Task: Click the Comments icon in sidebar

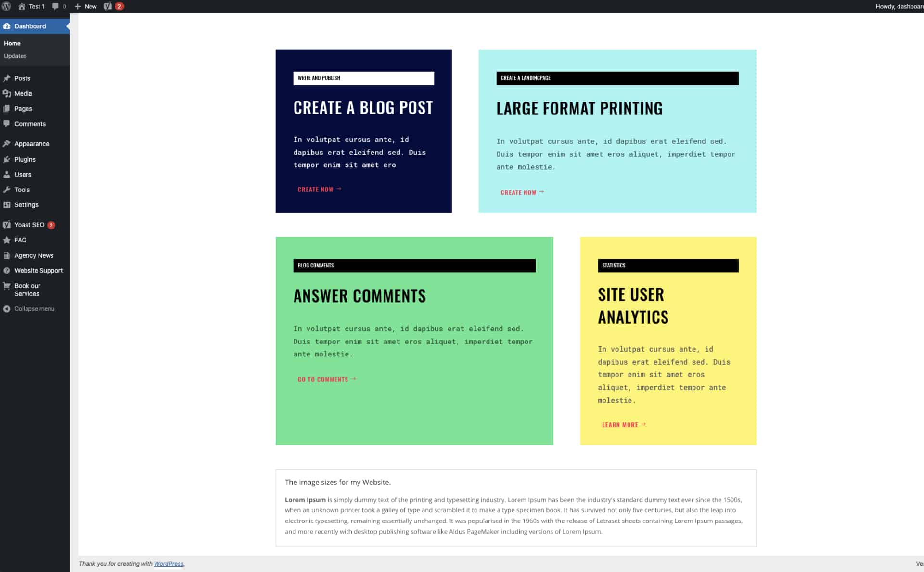Action: point(7,123)
